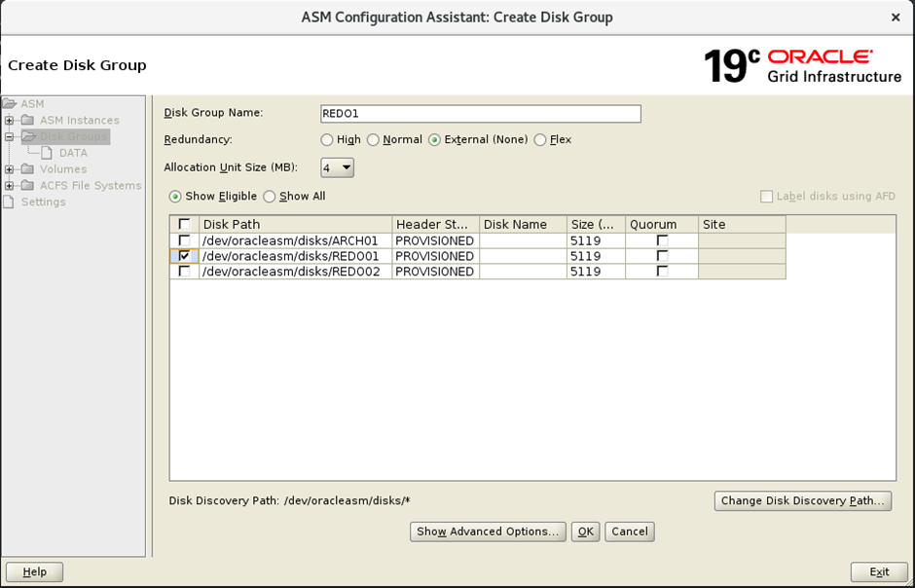Select Settings in the tree

coord(43,202)
